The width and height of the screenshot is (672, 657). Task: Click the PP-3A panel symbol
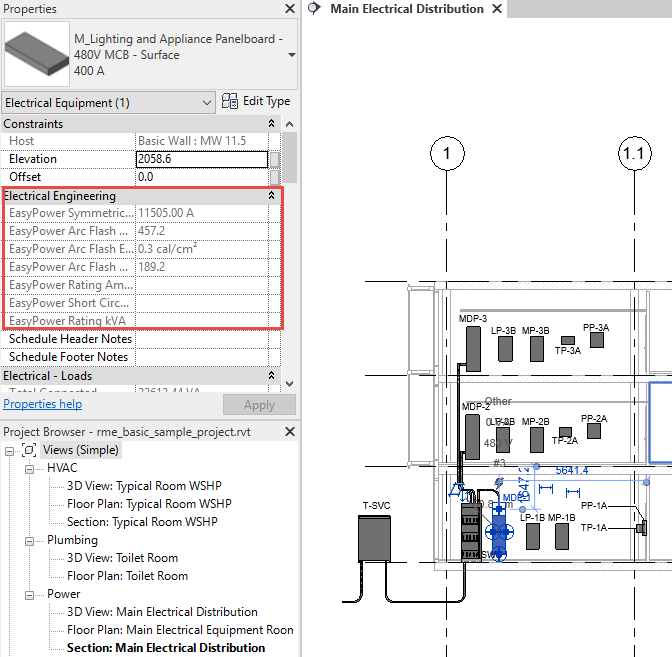596,340
